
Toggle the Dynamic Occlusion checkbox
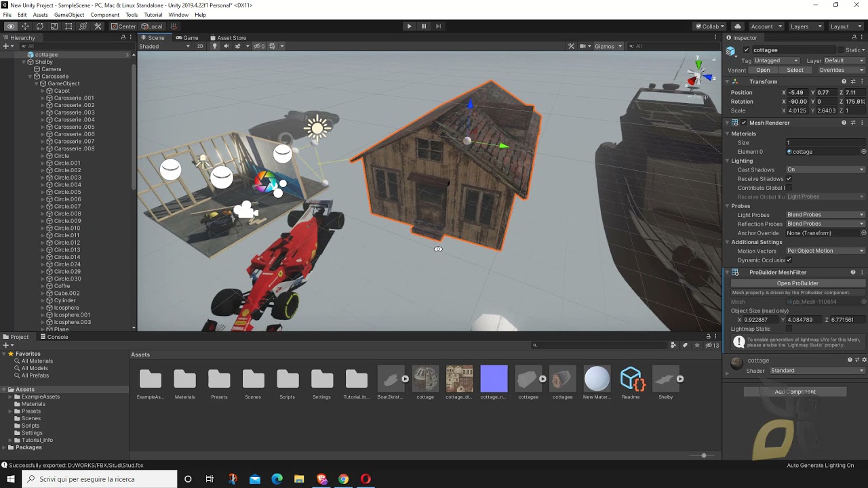tap(789, 260)
